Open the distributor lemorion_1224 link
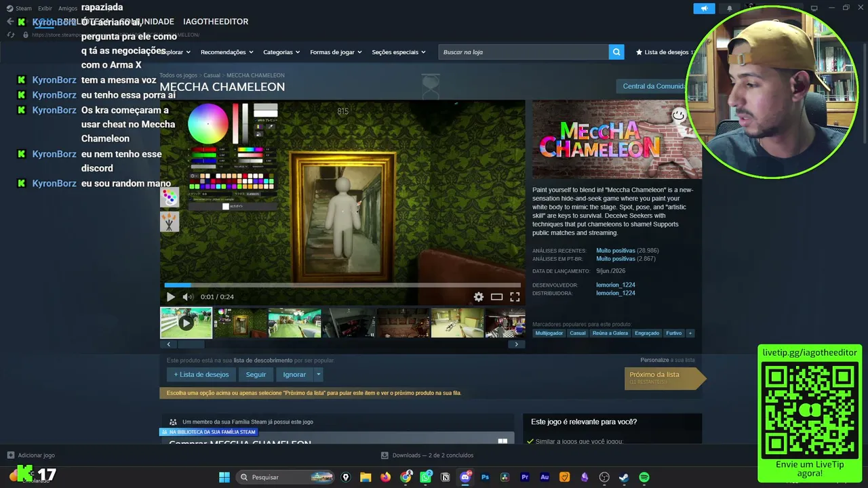This screenshot has width=868, height=488. (616, 293)
